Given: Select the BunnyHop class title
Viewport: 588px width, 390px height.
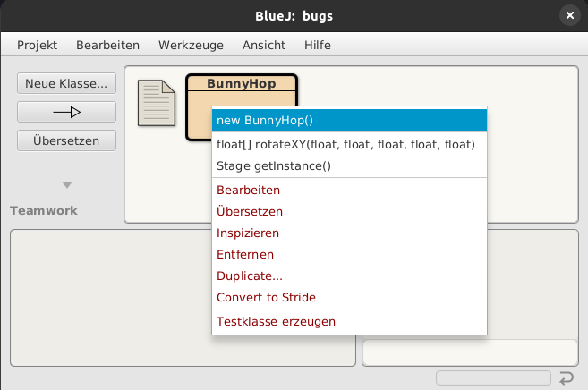Looking at the screenshot, I should [242, 83].
